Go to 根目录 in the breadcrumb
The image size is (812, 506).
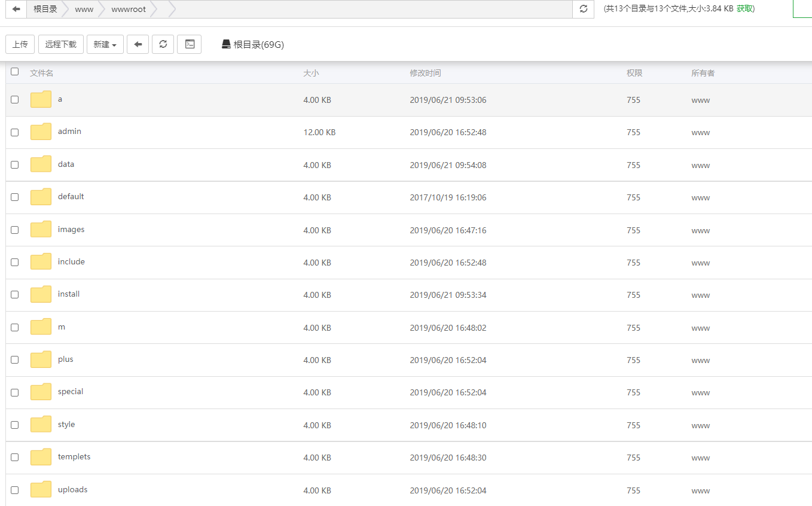click(45, 9)
